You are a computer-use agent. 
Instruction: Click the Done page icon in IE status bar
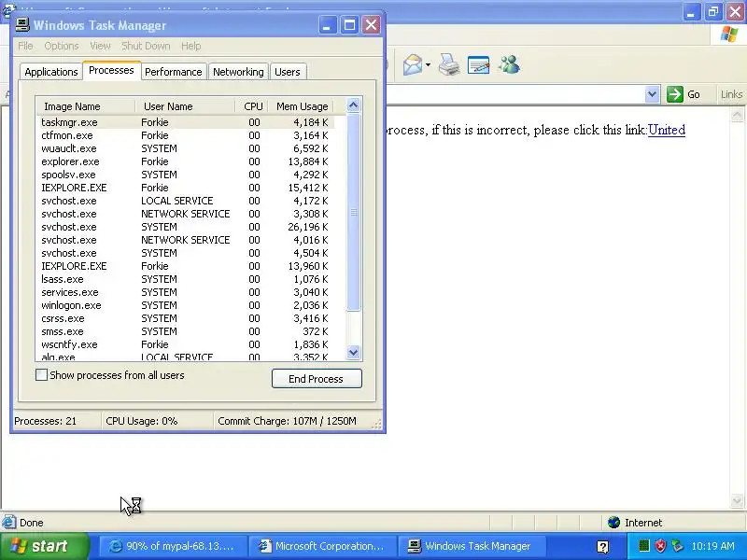pos(8,523)
